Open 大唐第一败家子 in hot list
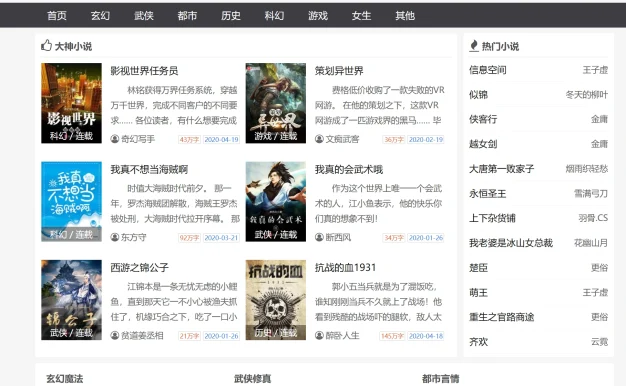This screenshot has height=386, width=626. (501, 168)
